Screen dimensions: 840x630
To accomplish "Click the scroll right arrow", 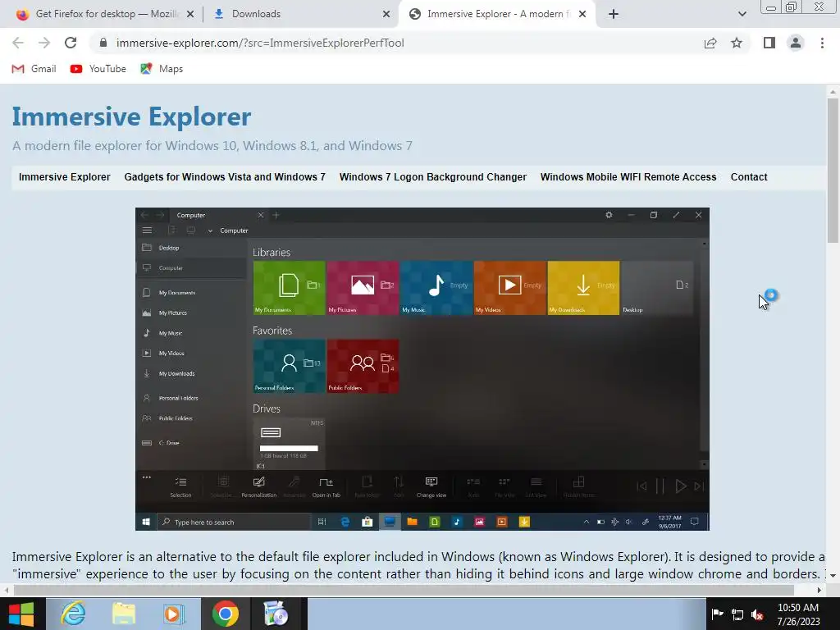I will [x=819, y=590].
